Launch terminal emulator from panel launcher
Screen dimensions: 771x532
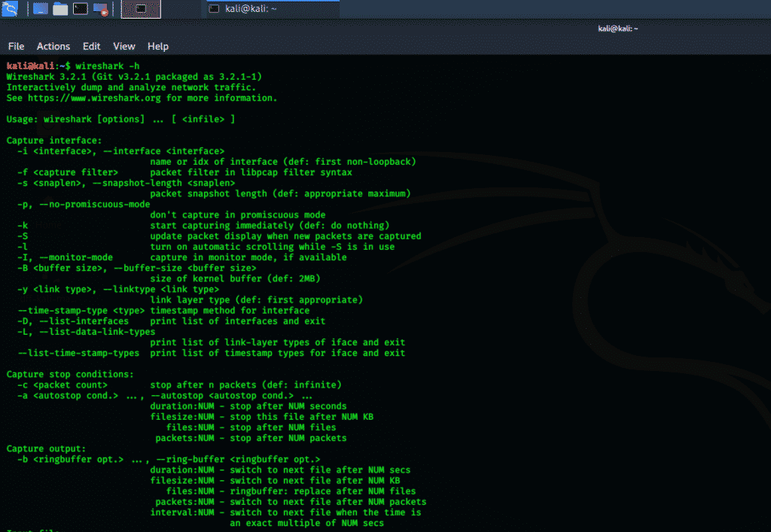click(x=81, y=9)
